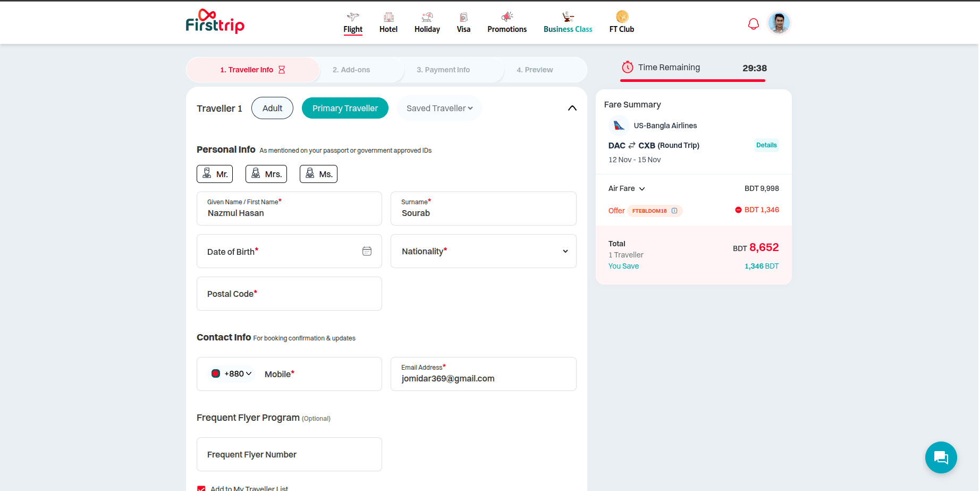Image resolution: width=980 pixels, height=491 pixels.
Task: Click the Hotel icon in navigation
Action: (x=388, y=17)
